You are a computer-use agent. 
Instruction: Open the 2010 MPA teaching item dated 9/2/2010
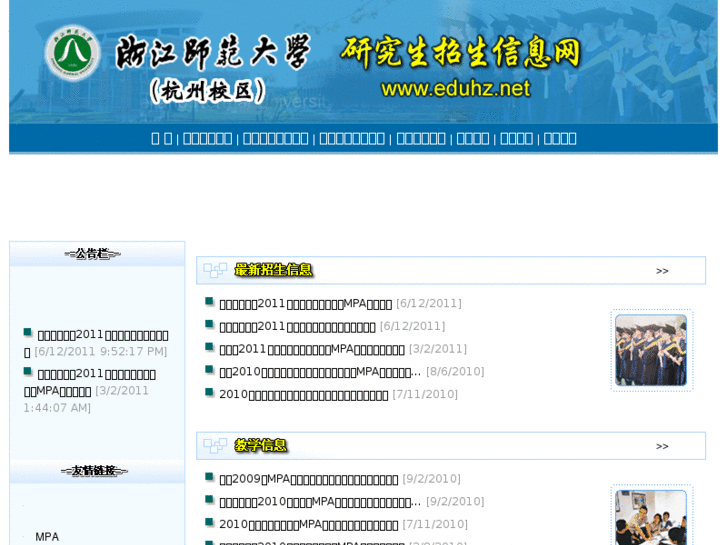320,502
